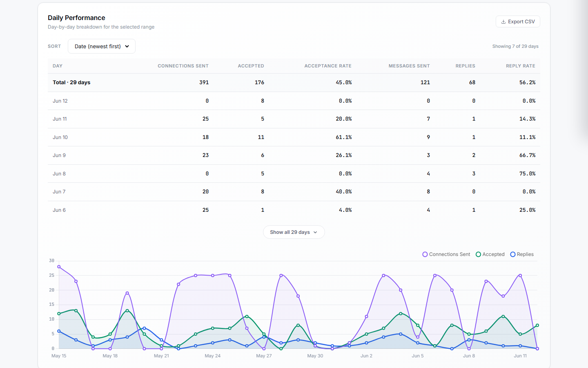Toggle the Replies legend series

522,254
